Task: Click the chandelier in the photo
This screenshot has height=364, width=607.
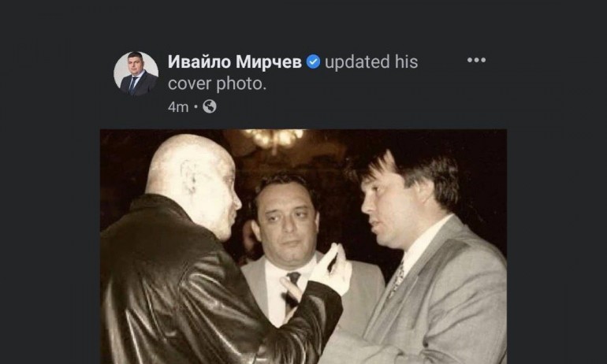Action: pyautogui.click(x=274, y=138)
